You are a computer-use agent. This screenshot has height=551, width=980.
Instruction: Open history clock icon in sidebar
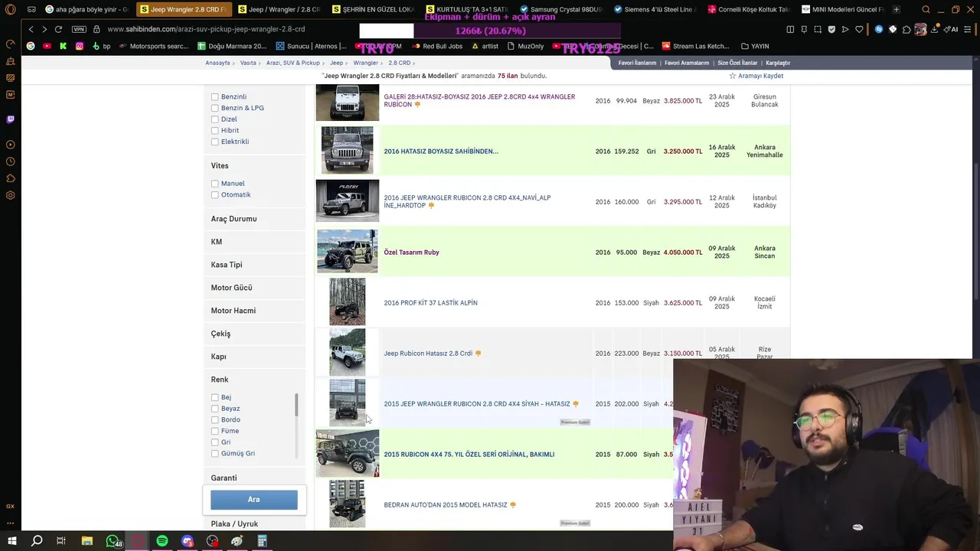10,161
